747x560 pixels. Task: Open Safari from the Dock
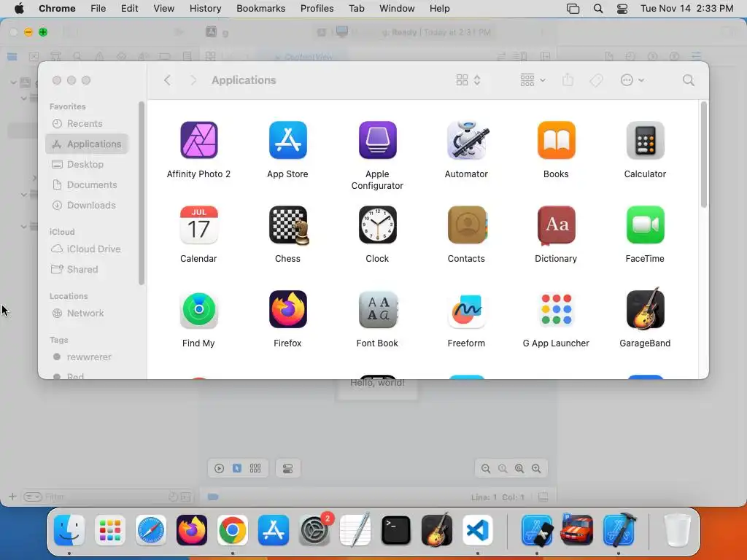pyautogui.click(x=151, y=530)
